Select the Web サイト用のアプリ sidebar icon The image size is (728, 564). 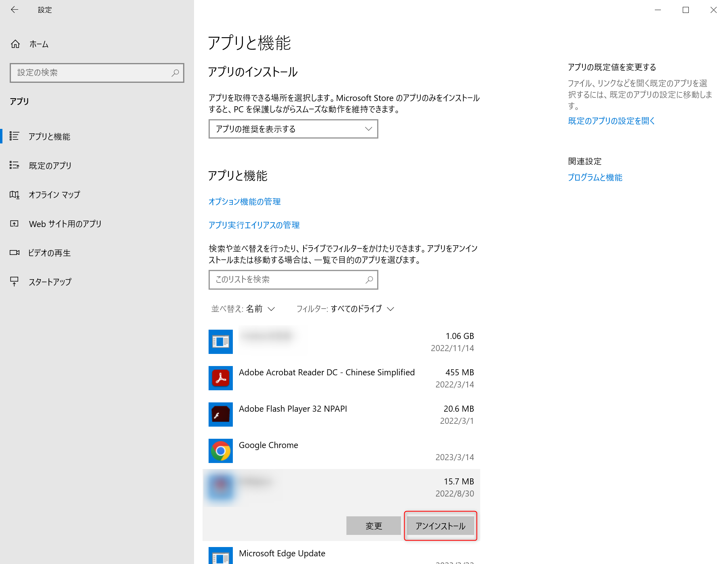15,223
